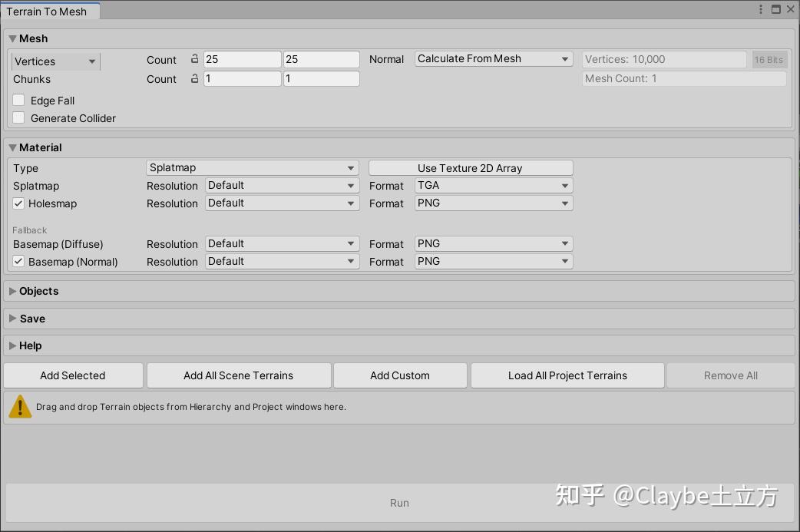The height and width of the screenshot is (532, 800).
Task: Uncheck the Basemap (Normal) checkbox
Action: (x=18, y=261)
